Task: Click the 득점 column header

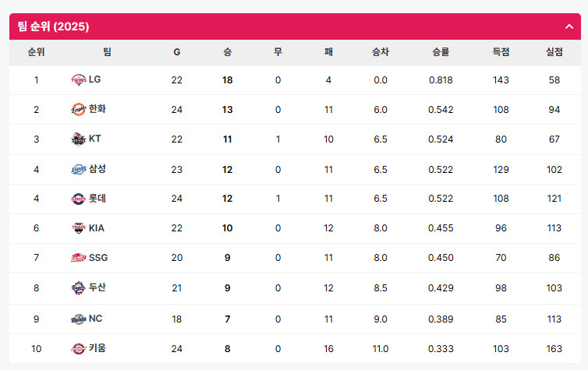Action: (501, 52)
